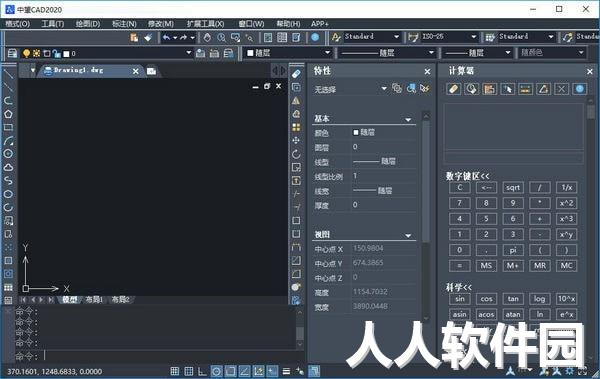Screen dimensions: 600x379
Task: Open the 标注(N) menu
Action: (x=124, y=24)
